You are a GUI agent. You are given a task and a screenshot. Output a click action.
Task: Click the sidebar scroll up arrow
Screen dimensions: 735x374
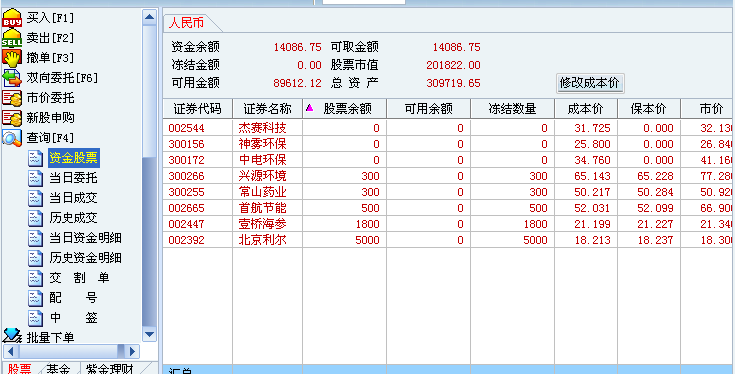point(150,17)
